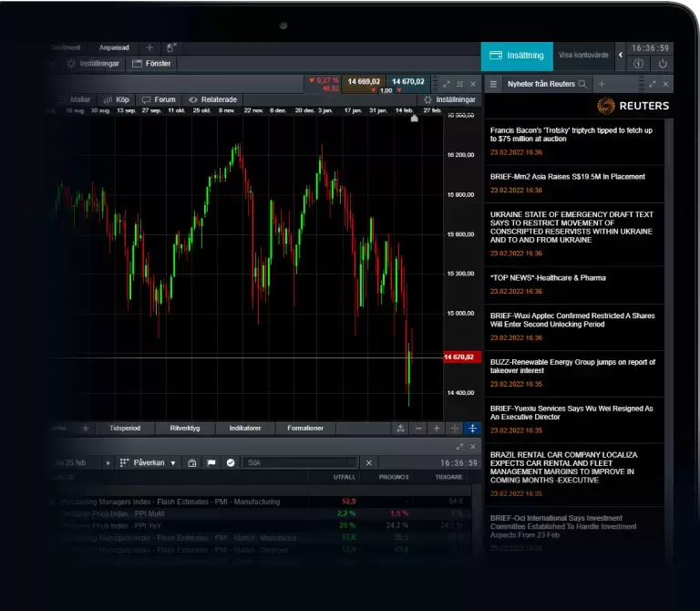Open the Forum button

(x=159, y=99)
